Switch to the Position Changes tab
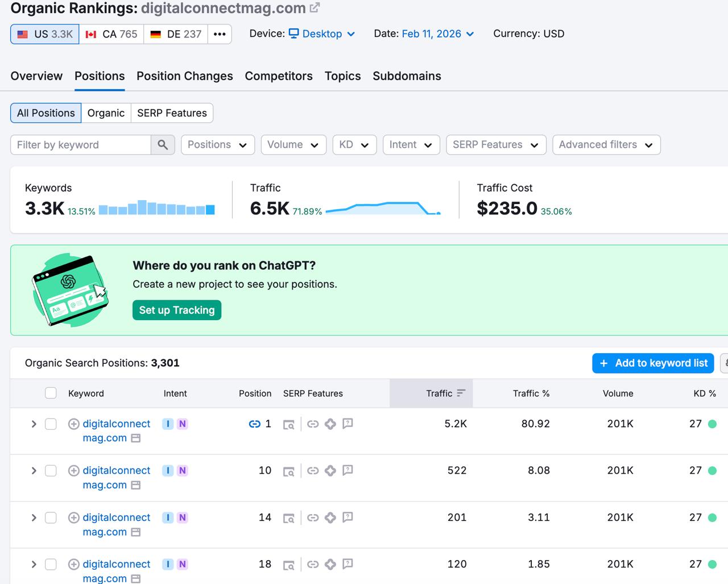 184,76
